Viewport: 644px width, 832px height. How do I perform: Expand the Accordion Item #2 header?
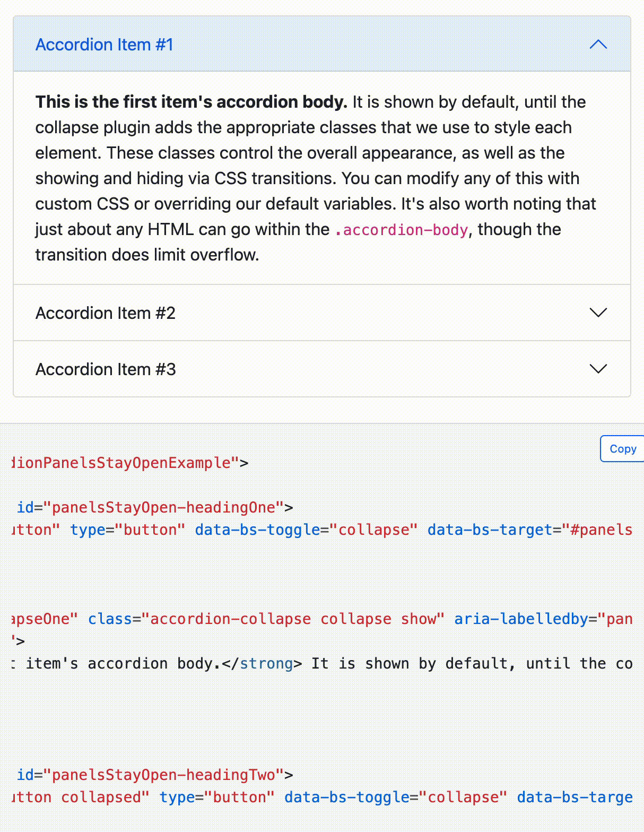pos(322,313)
